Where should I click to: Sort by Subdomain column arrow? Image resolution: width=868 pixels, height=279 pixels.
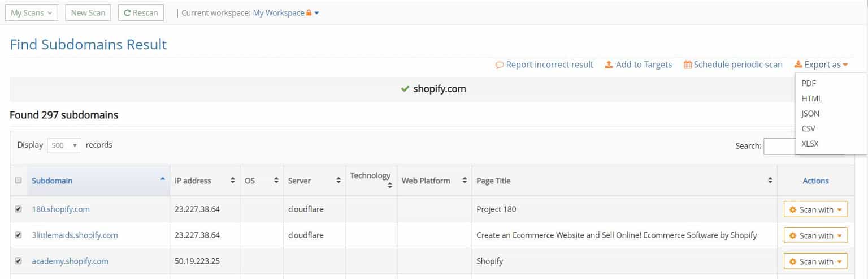tap(163, 179)
